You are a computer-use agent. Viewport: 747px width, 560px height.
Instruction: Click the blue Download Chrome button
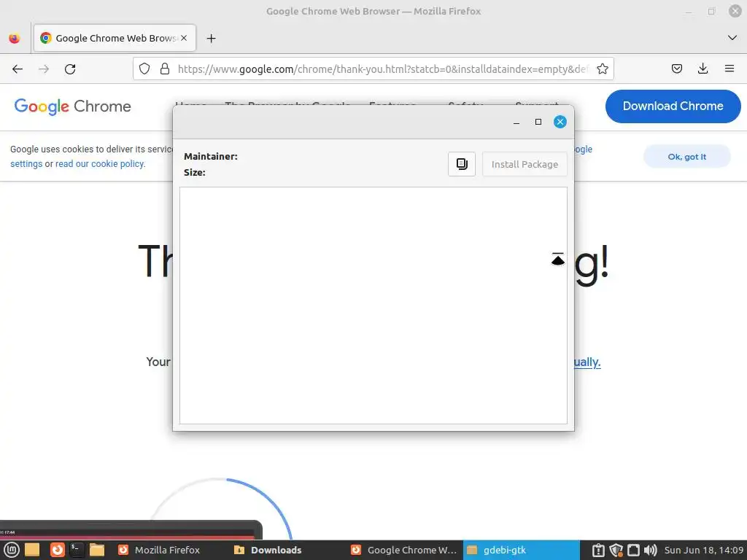coord(673,106)
